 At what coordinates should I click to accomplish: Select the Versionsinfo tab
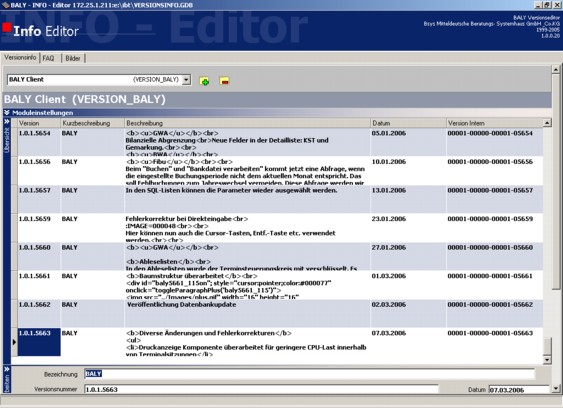coord(20,57)
